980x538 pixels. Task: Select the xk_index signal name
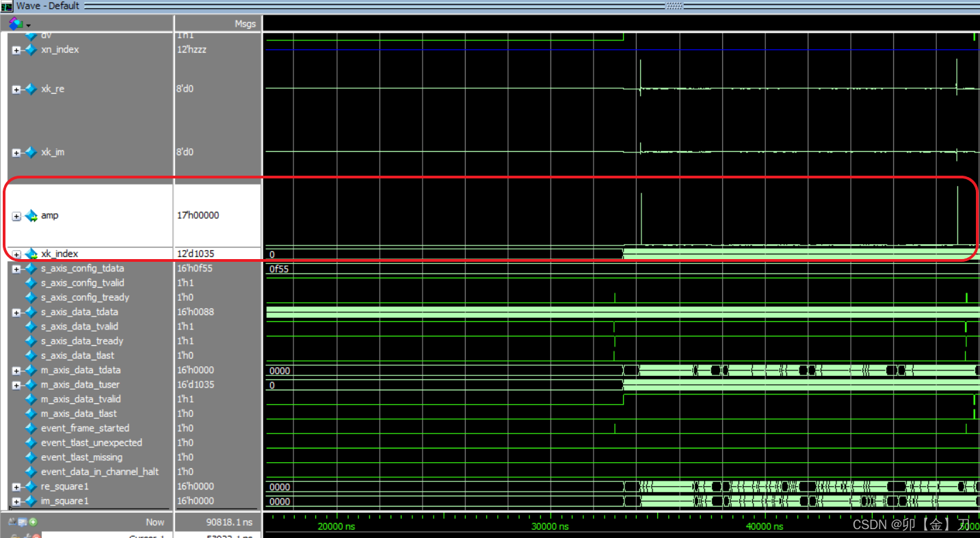[59, 254]
